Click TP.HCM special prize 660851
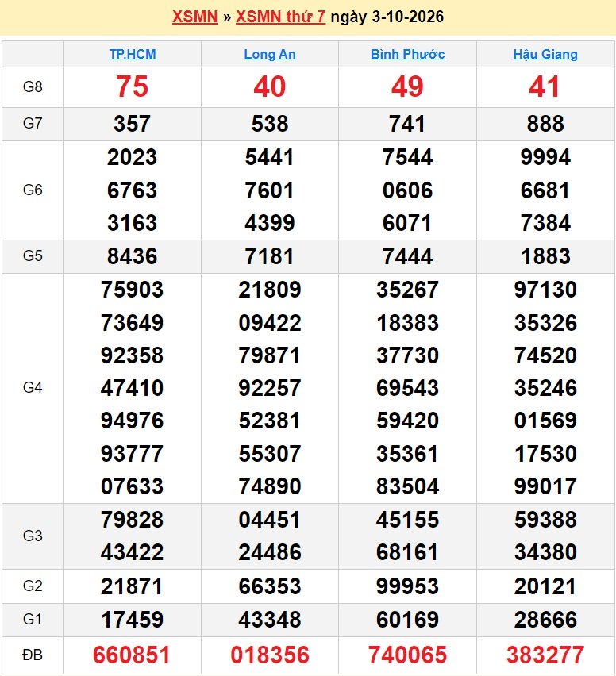The image size is (616, 676). point(132,655)
